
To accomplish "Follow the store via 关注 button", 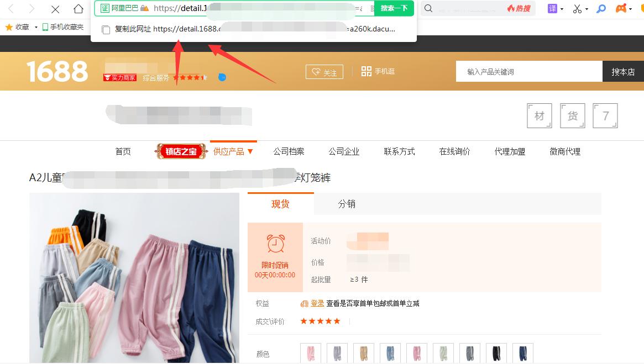I will click(324, 71).
